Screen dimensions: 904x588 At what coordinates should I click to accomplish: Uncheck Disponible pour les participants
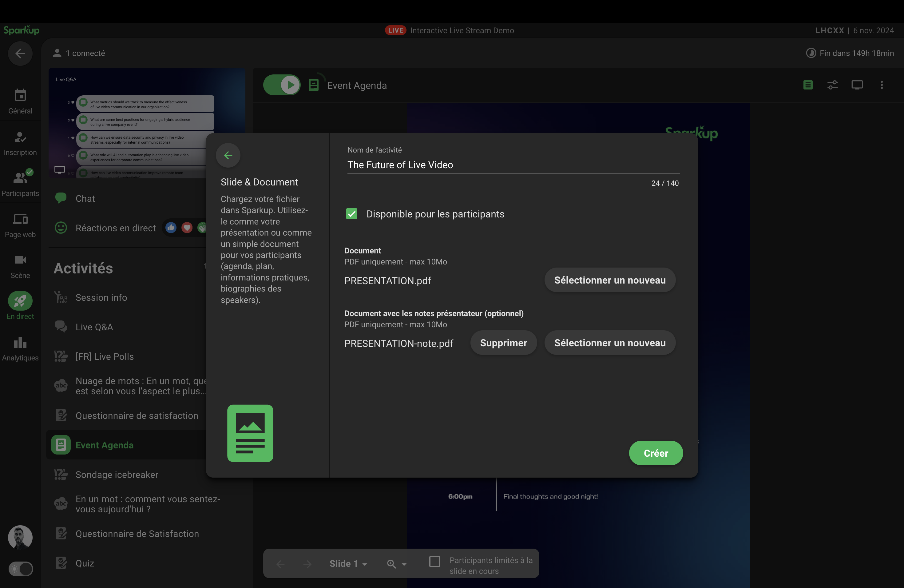click(x=352, y=214)
